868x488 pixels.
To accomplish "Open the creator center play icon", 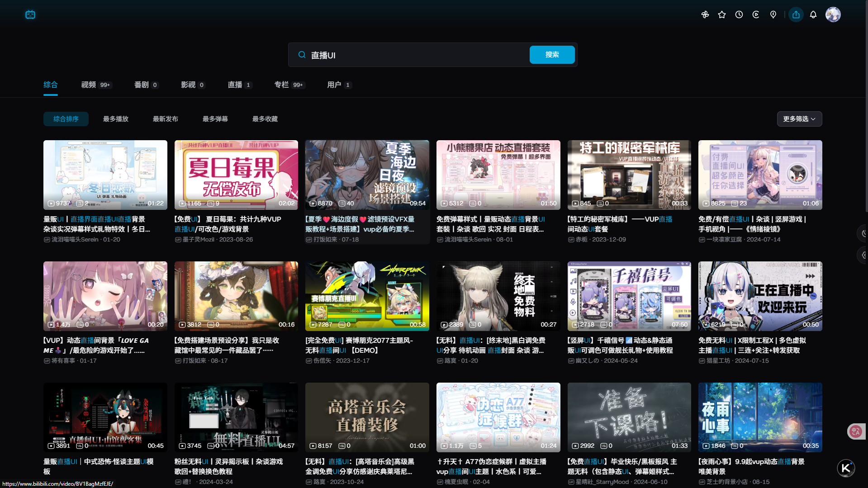I will 756,14.
